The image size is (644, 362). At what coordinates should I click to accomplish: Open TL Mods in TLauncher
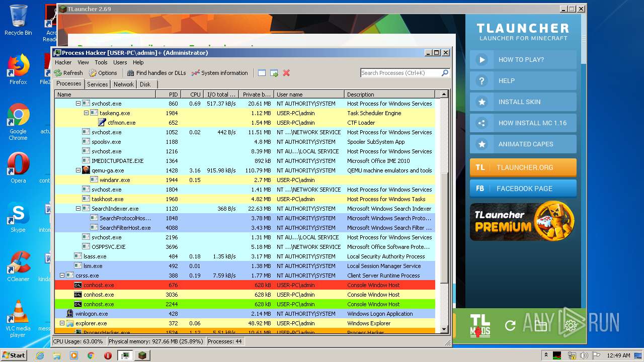480,325
